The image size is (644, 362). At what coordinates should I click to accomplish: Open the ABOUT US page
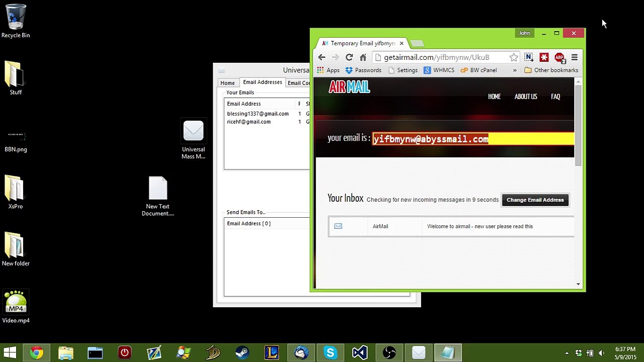[x=526, y=97]
